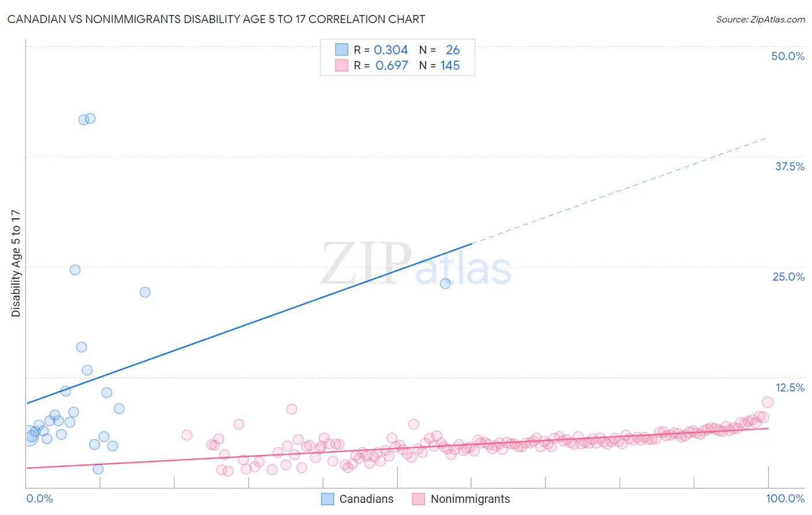Click the 0.0% x-axis label

coord(40,498)
